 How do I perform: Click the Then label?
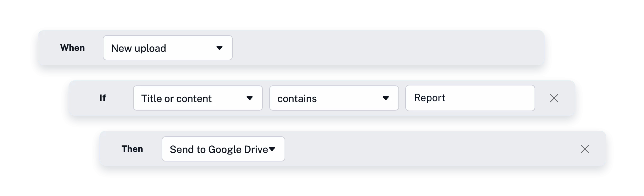coord(132,149)
